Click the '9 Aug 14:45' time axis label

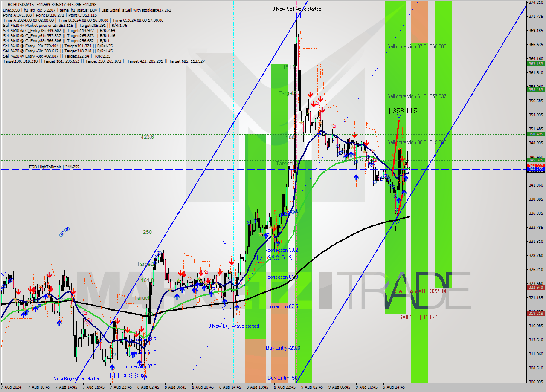[x=394, y=388]
